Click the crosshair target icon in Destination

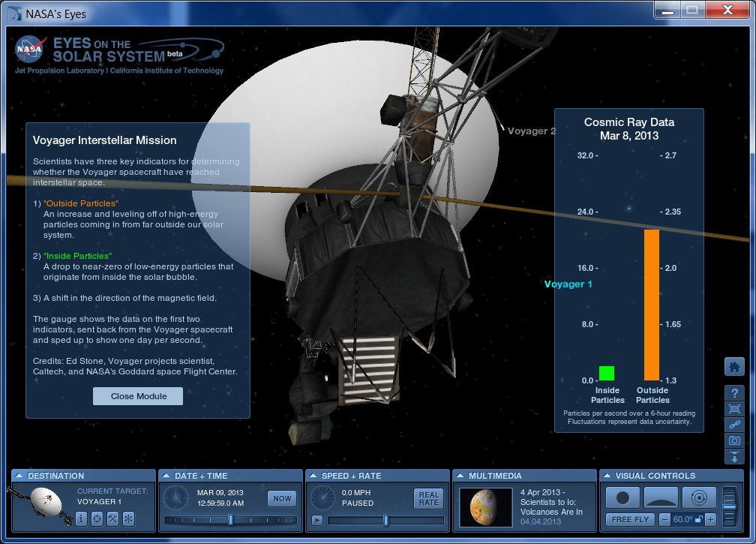pyautogui.click(x=97, y=518)
